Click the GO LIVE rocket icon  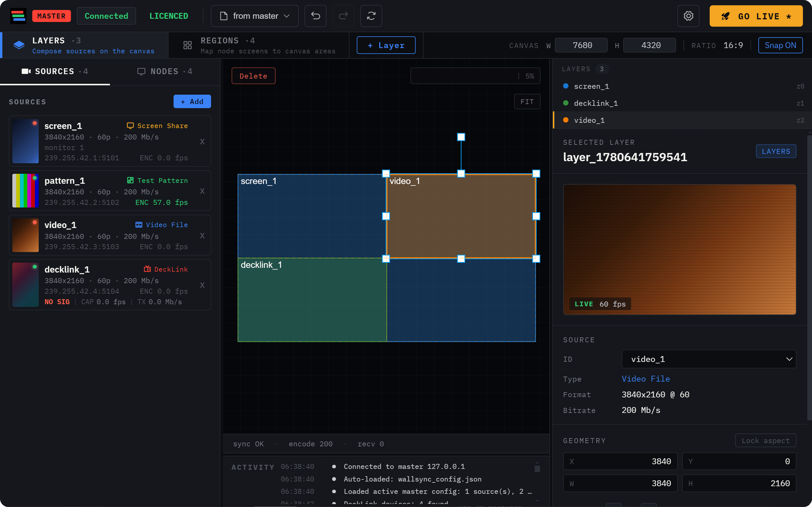726,16
